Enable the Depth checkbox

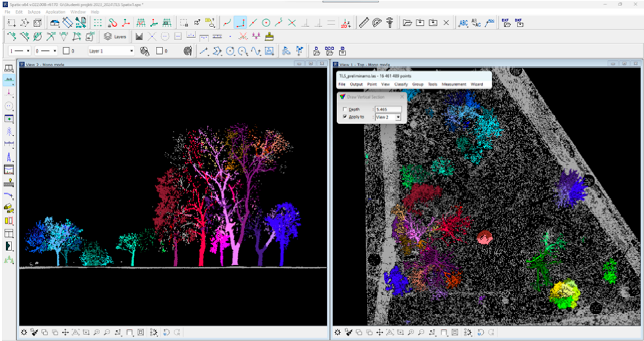345,109
